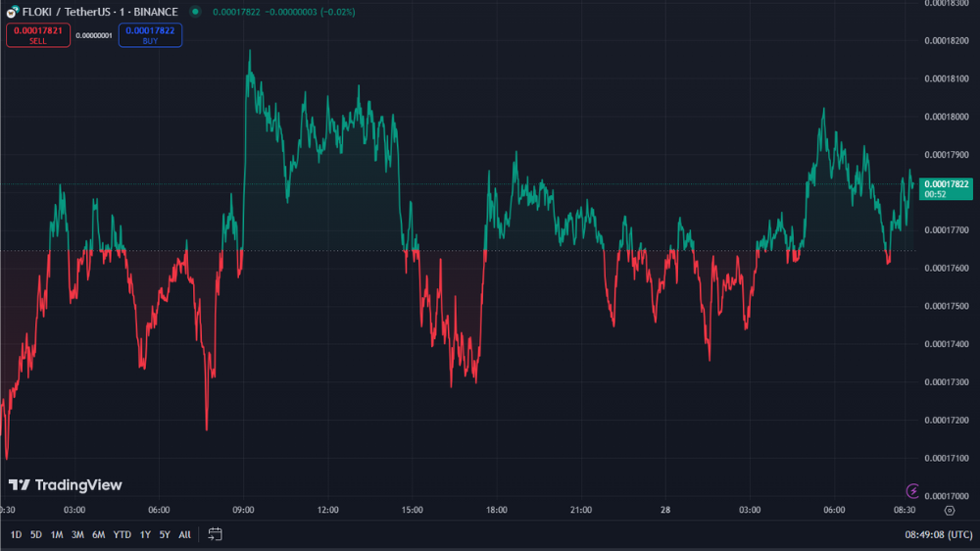Select the 1M time range
The height and width of the screenshot is (551, 980).
click(x=56, y=534)
